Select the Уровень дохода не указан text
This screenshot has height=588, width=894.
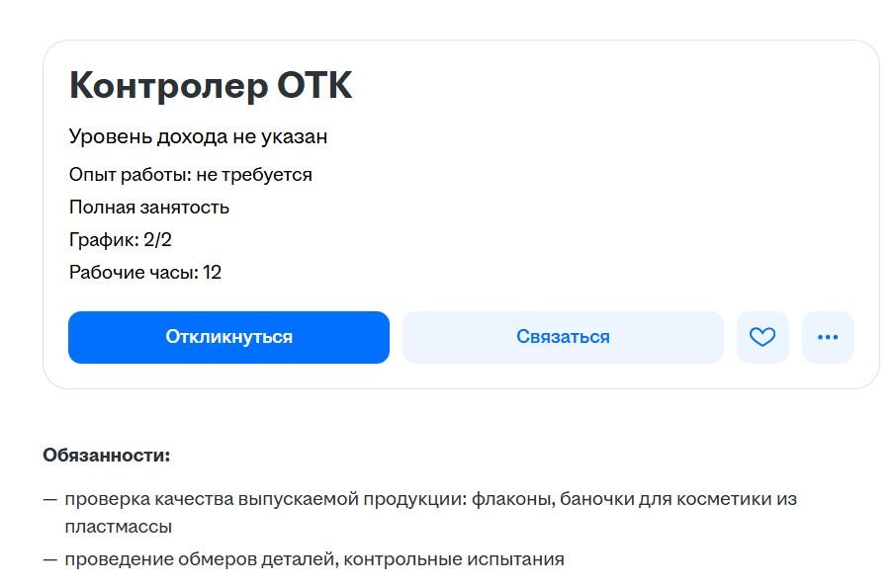click(x=198, y=136)
